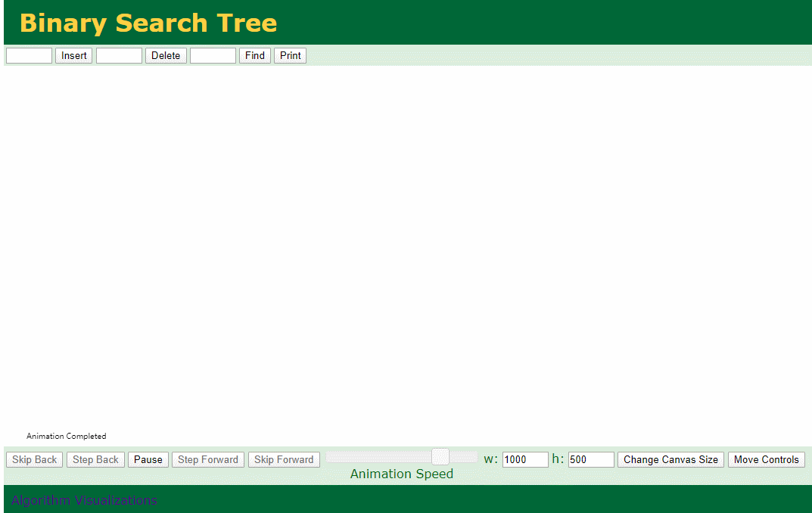Viewport: 812px width, 513px height.
Task: Focus the input field before Insert
Action: click(x=29, y=56)
